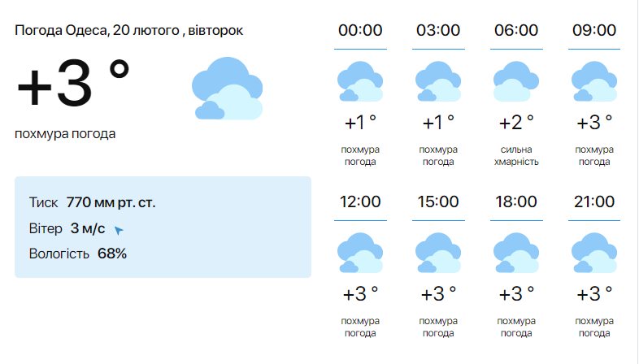This screenshot has width=639, height=364.
Task: Click the cloud icon under 00:00
Action: [x=360, y=81]
